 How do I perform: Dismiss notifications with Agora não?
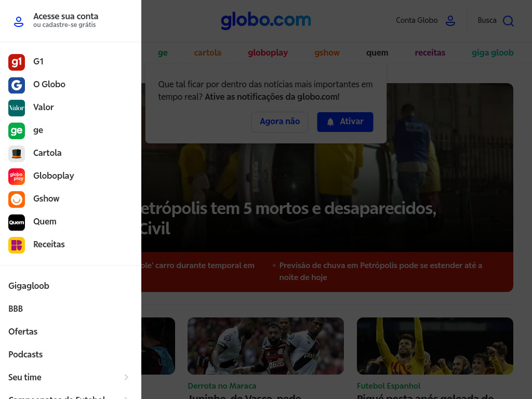[280, 122]
